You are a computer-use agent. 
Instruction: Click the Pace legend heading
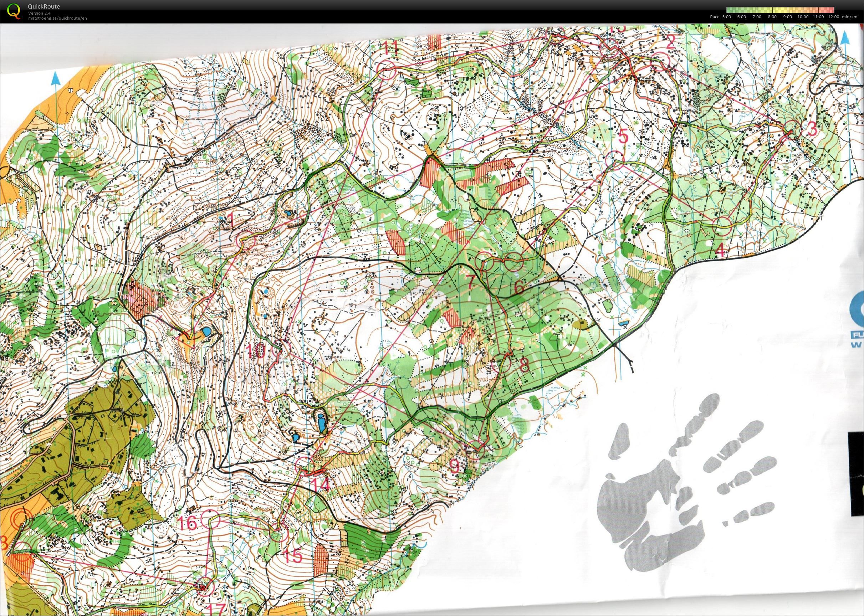[x=715, y=17]
